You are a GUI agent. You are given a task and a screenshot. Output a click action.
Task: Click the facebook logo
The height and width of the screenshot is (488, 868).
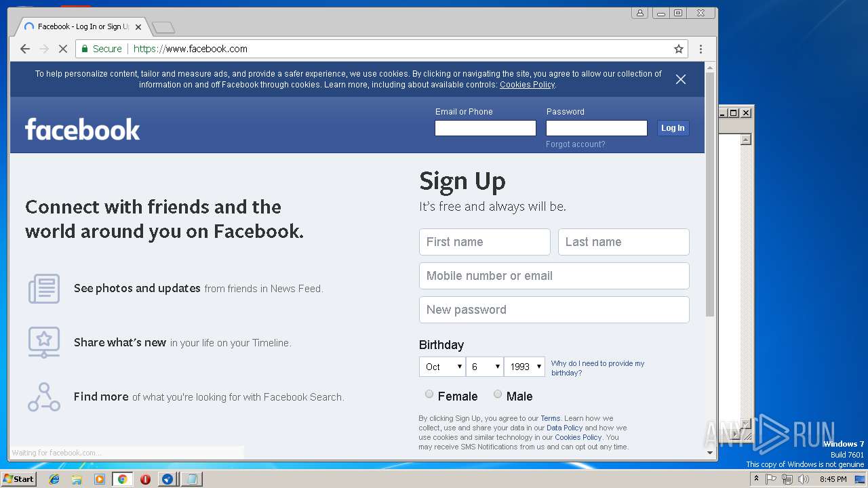pos(82,129)
